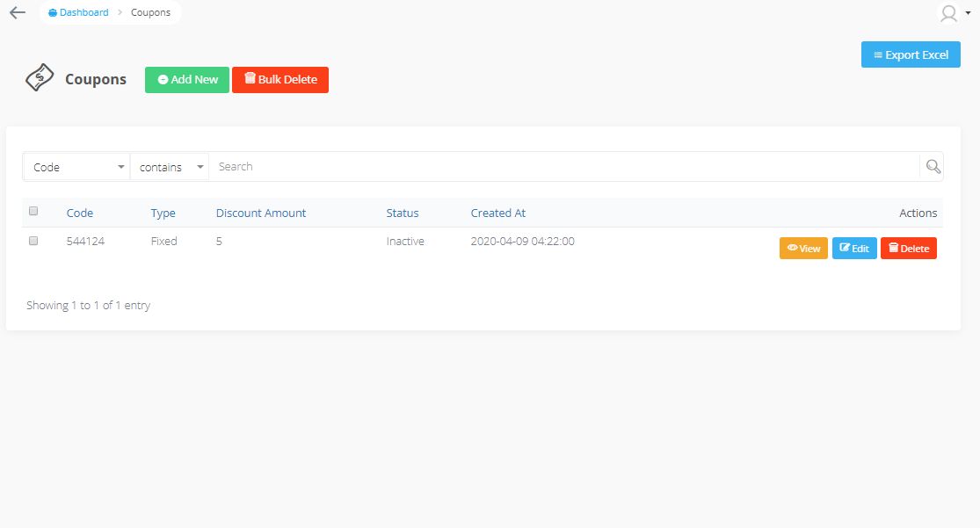The width and height of the screenshot is (980, 528).
Task: Toggle the select-all checkbox in table header
Action: pyautogui.click(x=33, y=211)
